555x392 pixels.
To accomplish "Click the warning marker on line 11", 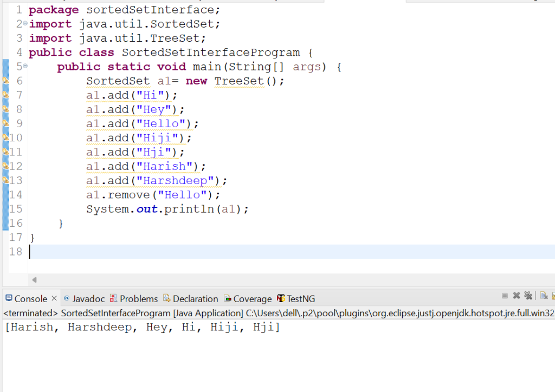I will 5,152.
